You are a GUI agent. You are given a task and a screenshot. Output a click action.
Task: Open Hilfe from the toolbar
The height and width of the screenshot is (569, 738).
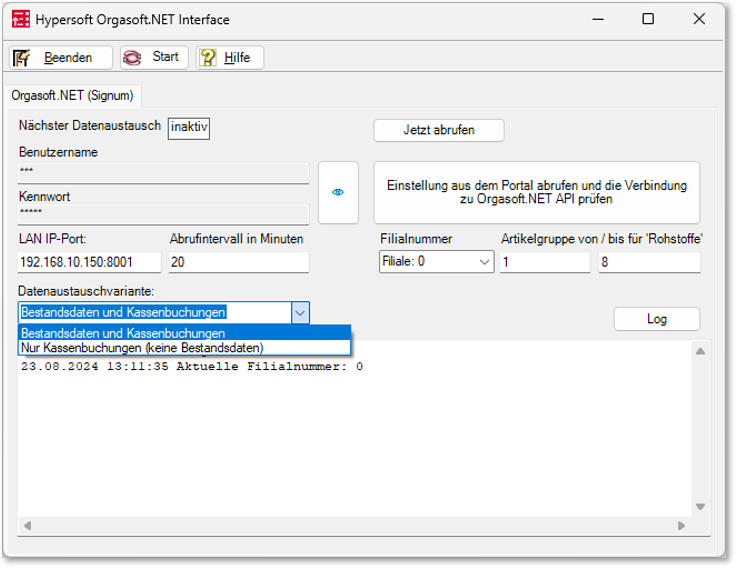pos(230,57)
